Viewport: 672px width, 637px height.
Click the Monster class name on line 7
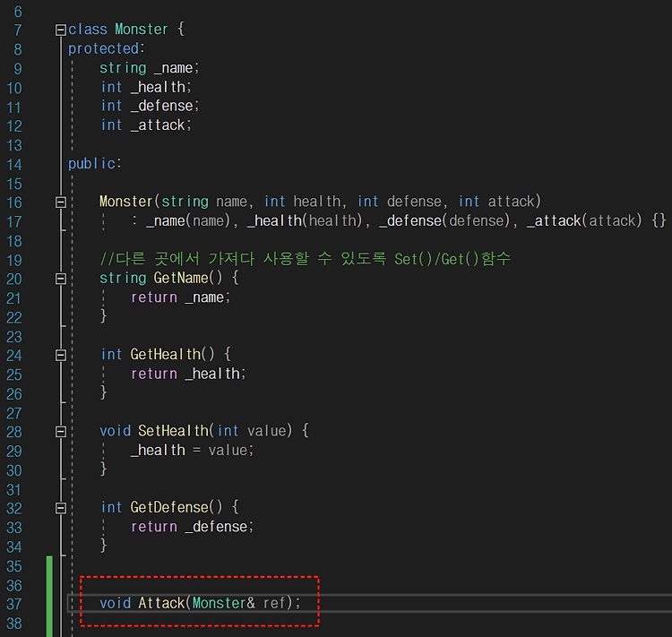142,30
